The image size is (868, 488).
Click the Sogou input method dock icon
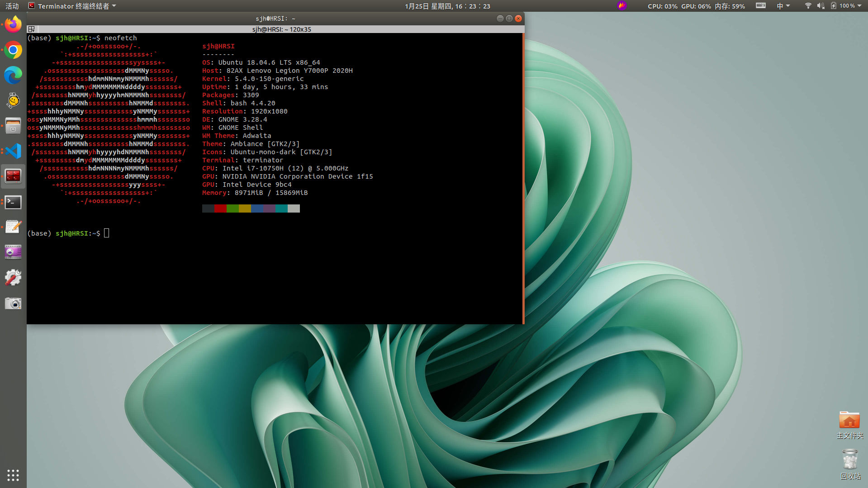(x=13, y=100)
